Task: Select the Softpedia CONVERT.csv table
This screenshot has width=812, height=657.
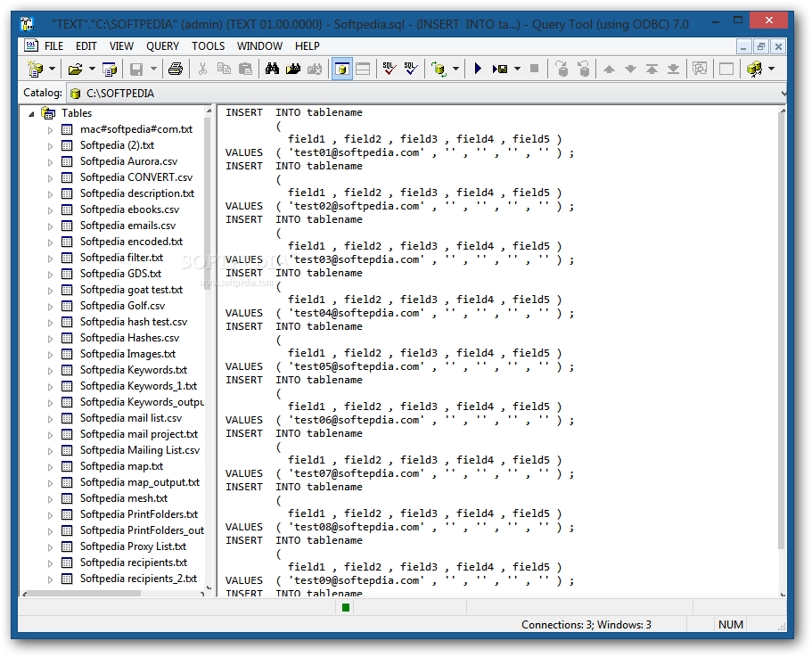Action: click(x=136, y=177)
